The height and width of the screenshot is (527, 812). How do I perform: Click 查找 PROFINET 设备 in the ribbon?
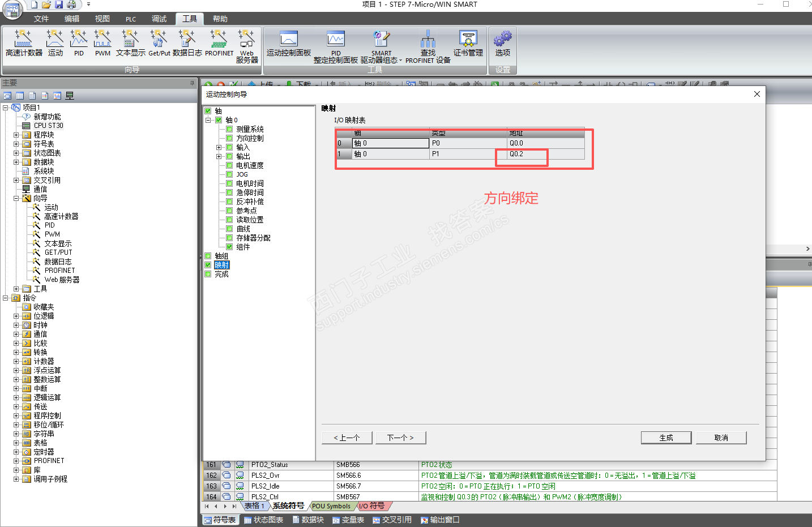[428, 46]
